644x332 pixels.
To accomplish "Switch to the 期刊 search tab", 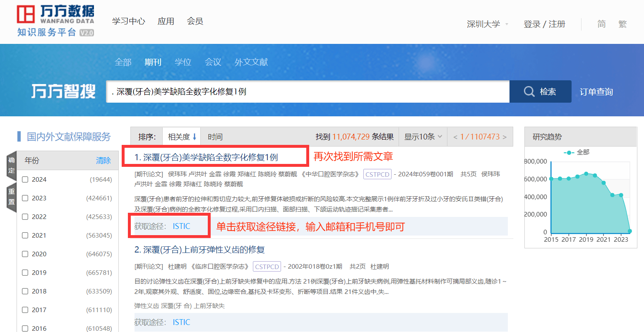I will pyautogui.click(x=153, y=62).
